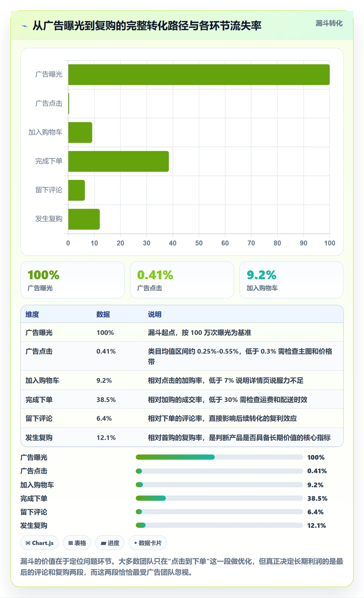Click 广告曝光 cell in the table

[39, 333]
